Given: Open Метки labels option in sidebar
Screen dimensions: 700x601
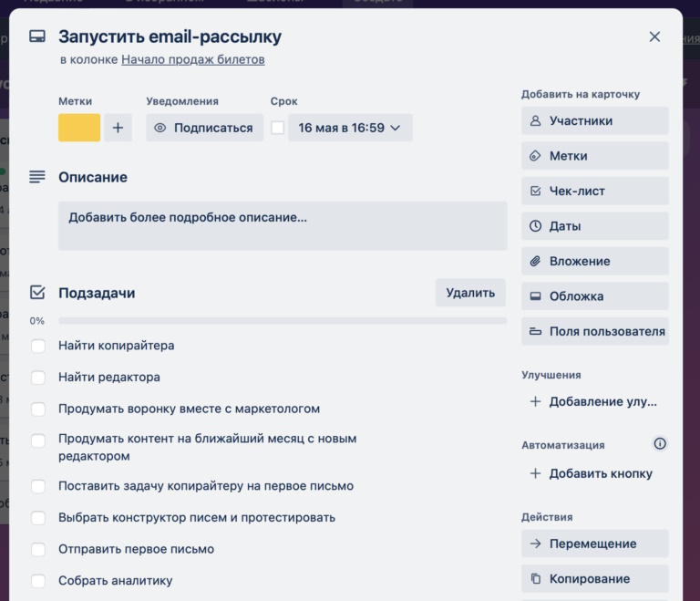Looking at the screenshot, I should click(x=594, y=156).
